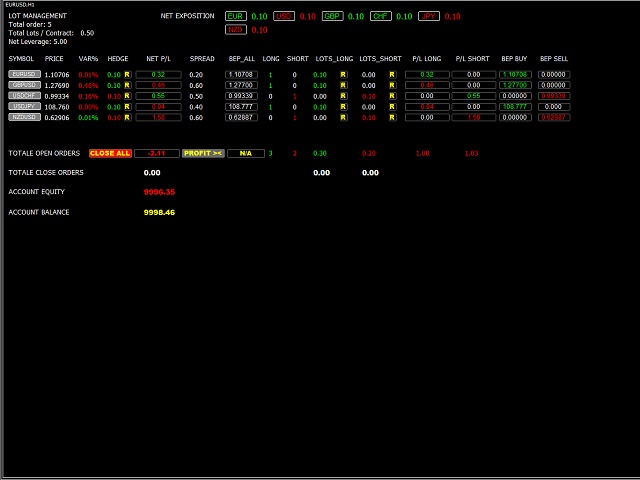Click the BEP_ALL box 1.27700 for GBPUSD
The width and height of the screenshot is (640, 480).
pos(241,85)
